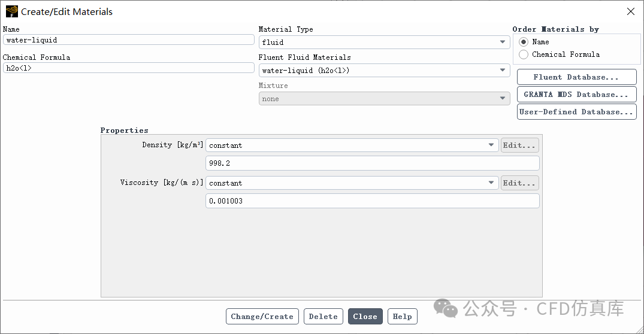Open the GRANTA MDS Database
644x334 pixels.
[577, 95]
